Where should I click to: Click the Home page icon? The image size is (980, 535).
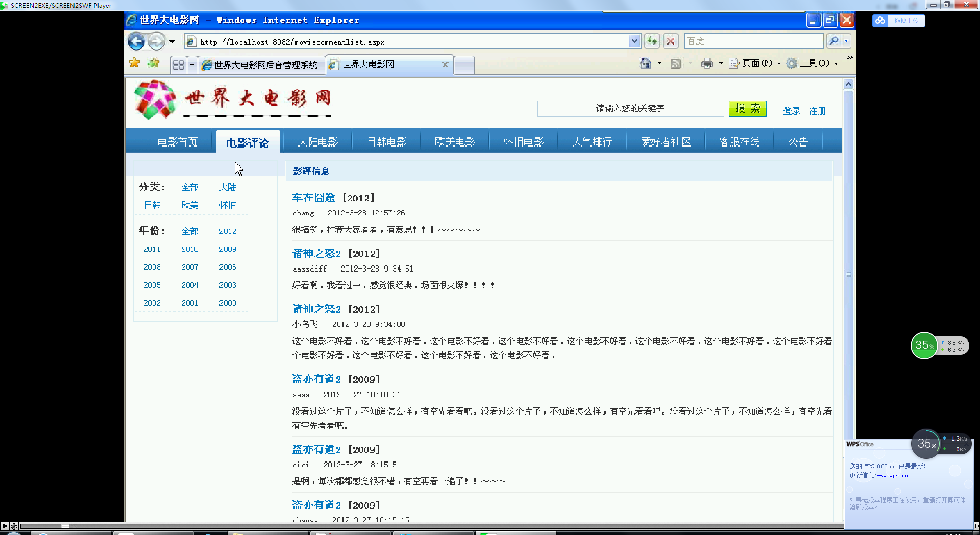646,63
